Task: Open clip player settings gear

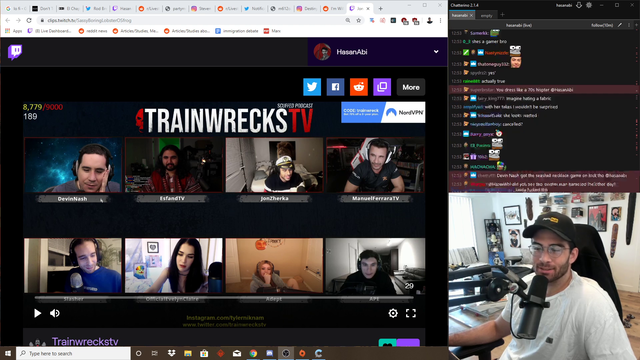Action: (393, 313)
